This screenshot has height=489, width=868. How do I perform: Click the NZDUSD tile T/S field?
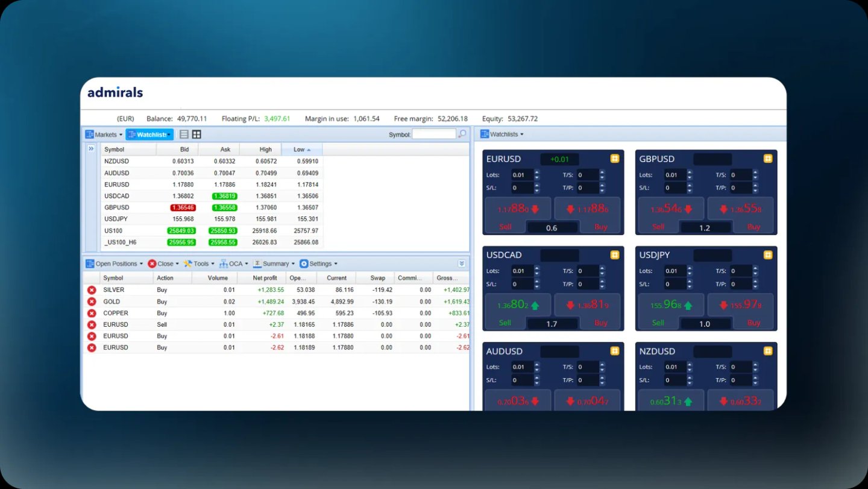click(741, 367)
